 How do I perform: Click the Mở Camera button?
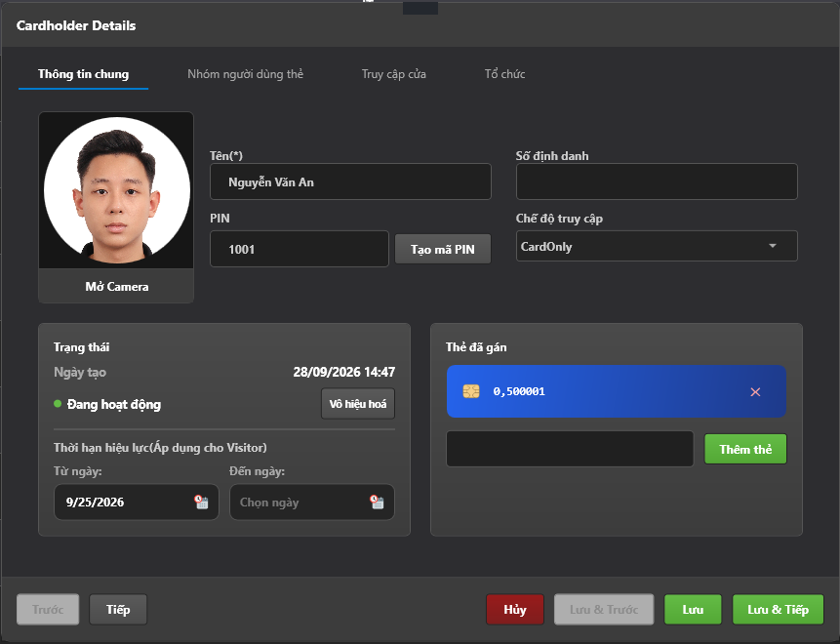pos(116,286)
